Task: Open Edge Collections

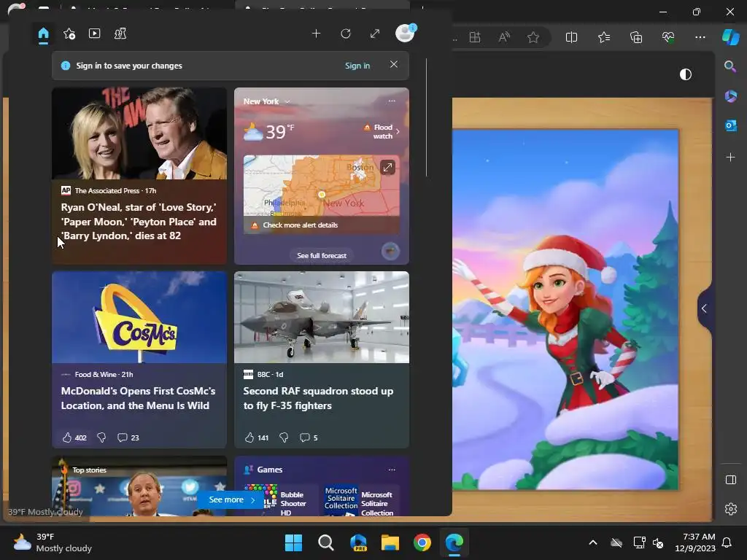Action: coord(636,37)
